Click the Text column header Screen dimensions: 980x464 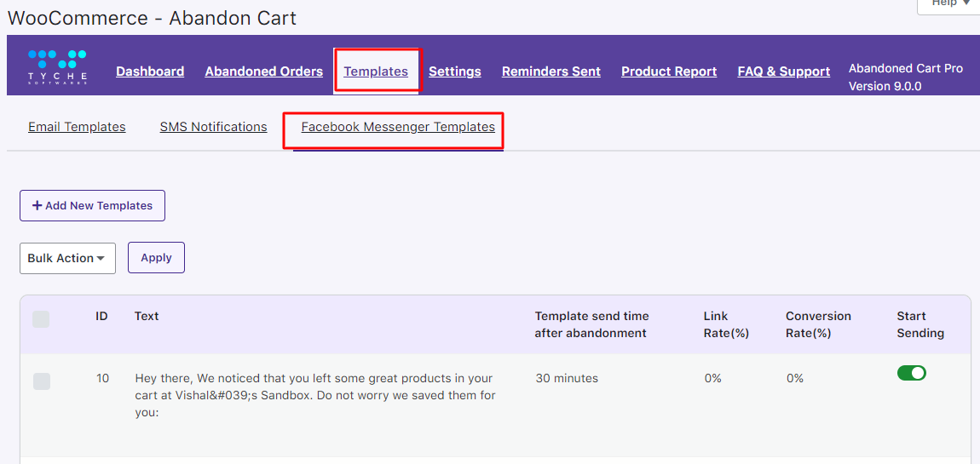(147, 316)
